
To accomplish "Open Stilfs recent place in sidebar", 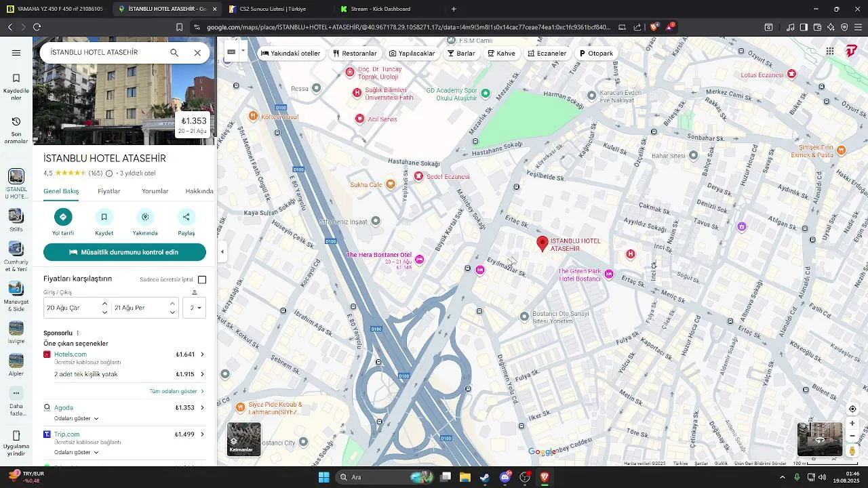I will [16, 221].
